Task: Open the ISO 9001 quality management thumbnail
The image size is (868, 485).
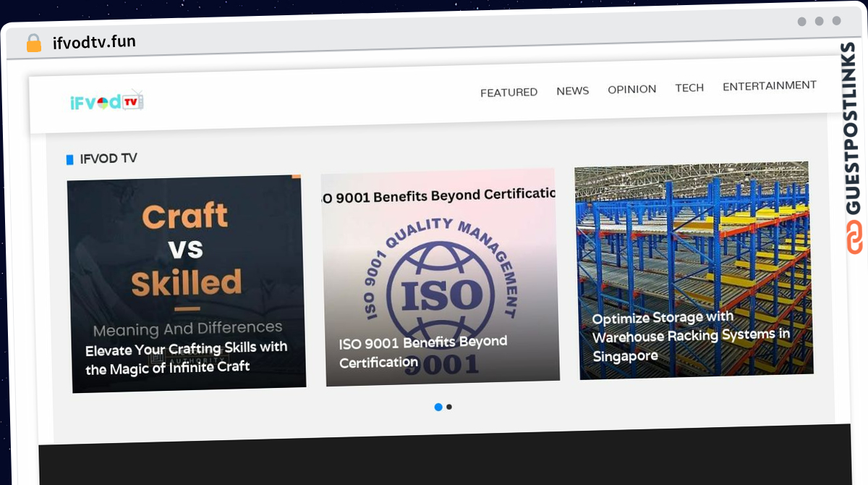Action: click(441, 277)
